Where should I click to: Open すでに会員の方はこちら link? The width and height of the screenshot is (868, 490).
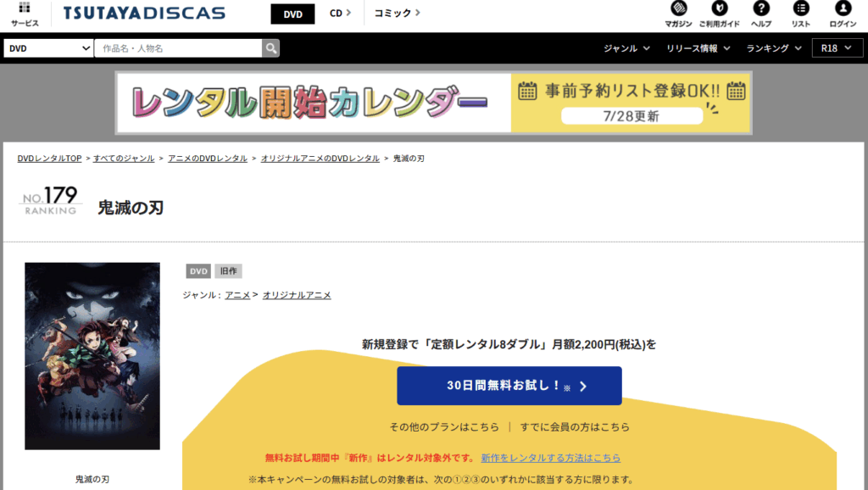[x=575, y=427]
